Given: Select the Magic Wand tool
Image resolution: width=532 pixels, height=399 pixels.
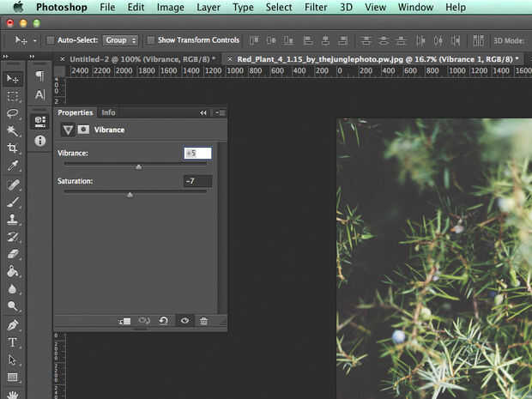Looking at the screenshot, I should click(x=13, y=130).
